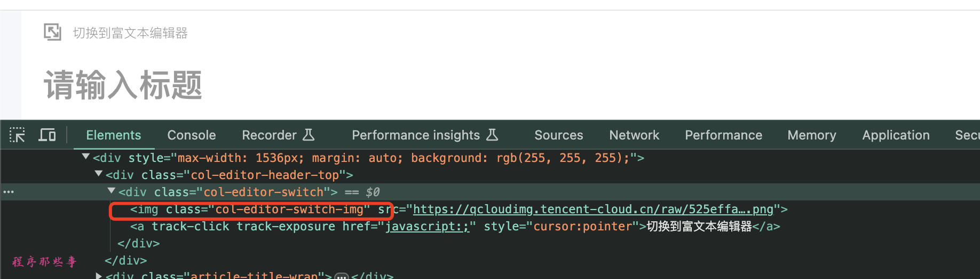
Task: Activate the inspect element picker icon
Action: (17, 135)
